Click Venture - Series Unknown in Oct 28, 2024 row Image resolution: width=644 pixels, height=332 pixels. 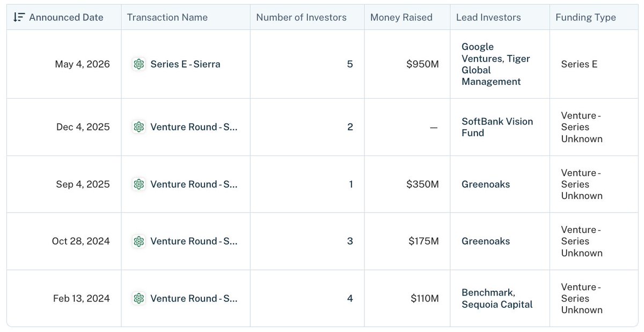[x=582, y=241]
